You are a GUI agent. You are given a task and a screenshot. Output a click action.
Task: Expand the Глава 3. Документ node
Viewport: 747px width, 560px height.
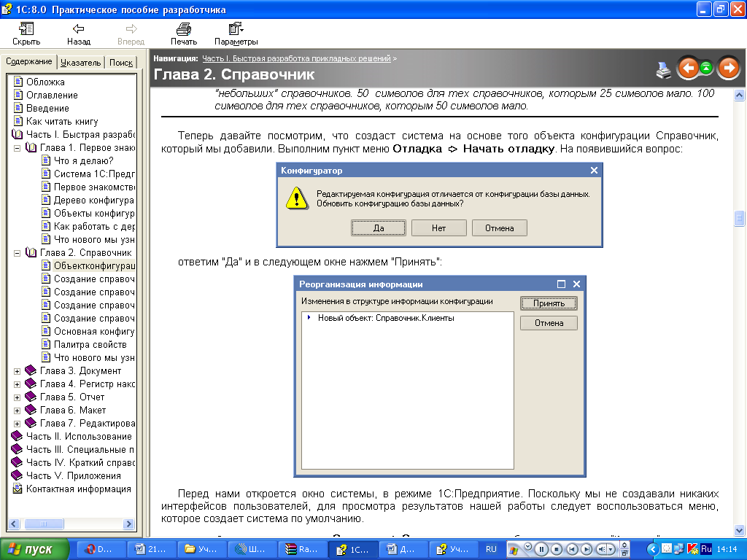18,371
